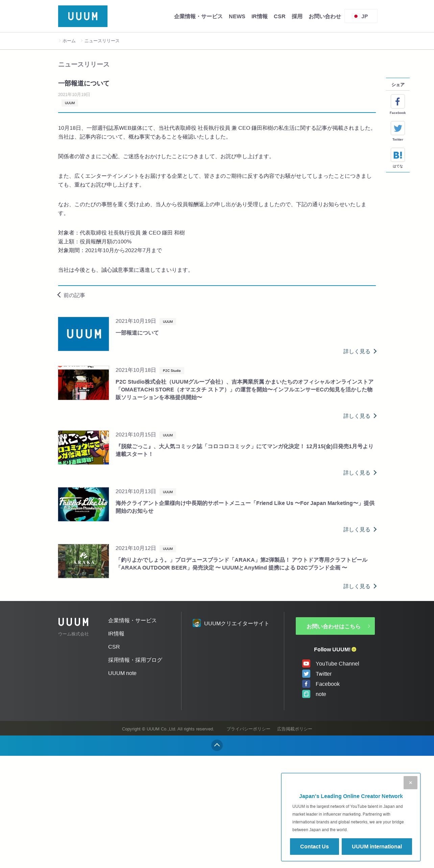Click the footer note icon
Viewport: 434px width, 868px height.
click(x=306, y=694)
